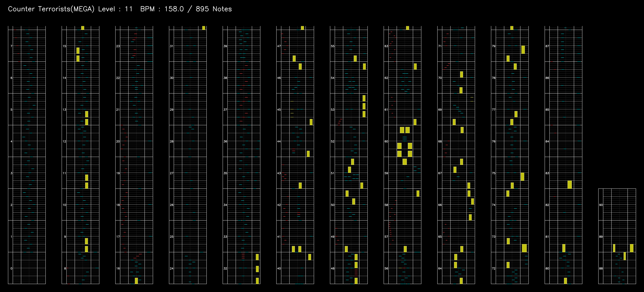
Task: Click measure number 87 label
Action: [x=547, y=46]
